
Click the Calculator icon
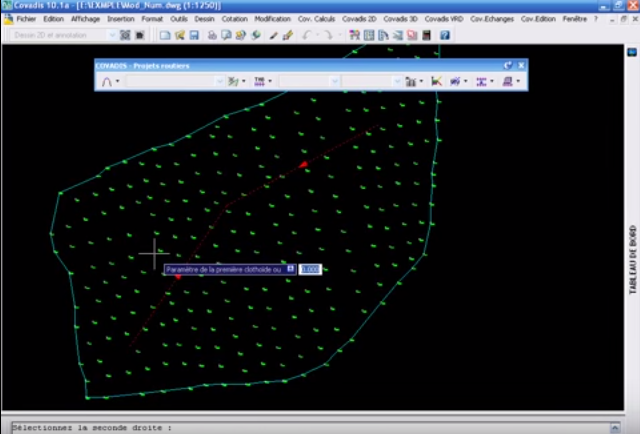427,35
